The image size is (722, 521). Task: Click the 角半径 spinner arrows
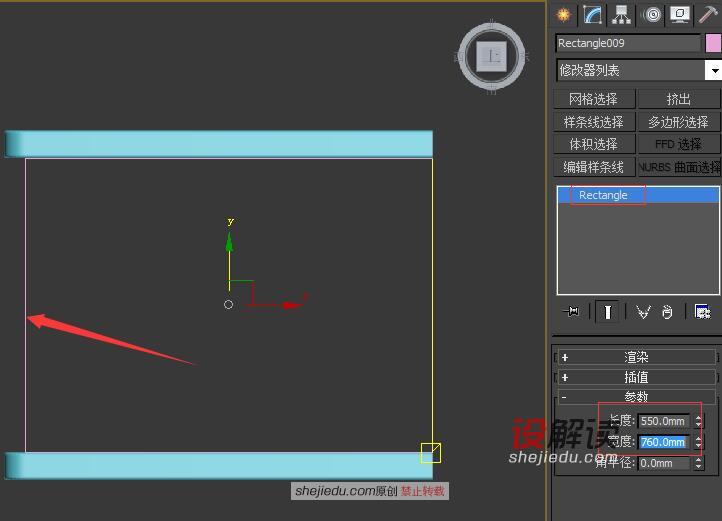click(x=699, y=463)
